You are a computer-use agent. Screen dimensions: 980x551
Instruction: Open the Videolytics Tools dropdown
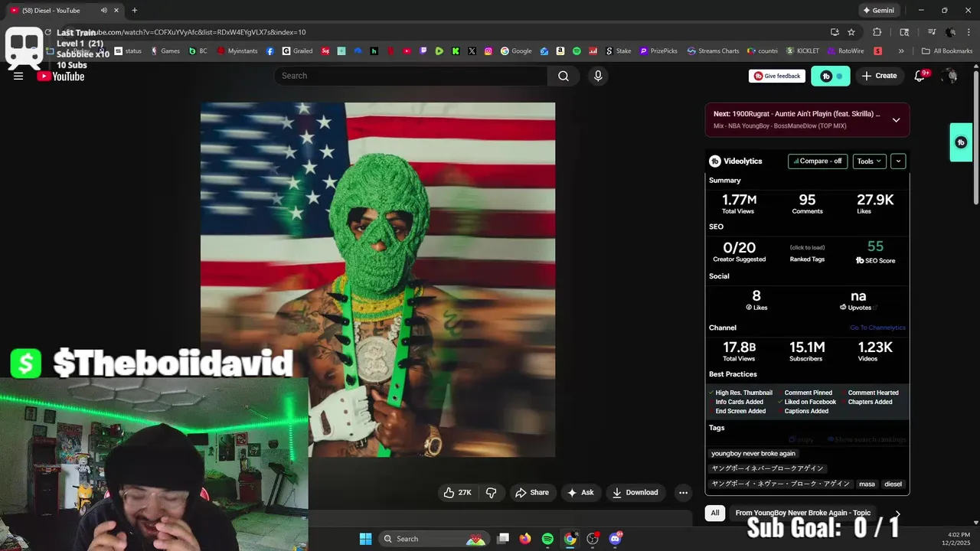click(870, 161)
